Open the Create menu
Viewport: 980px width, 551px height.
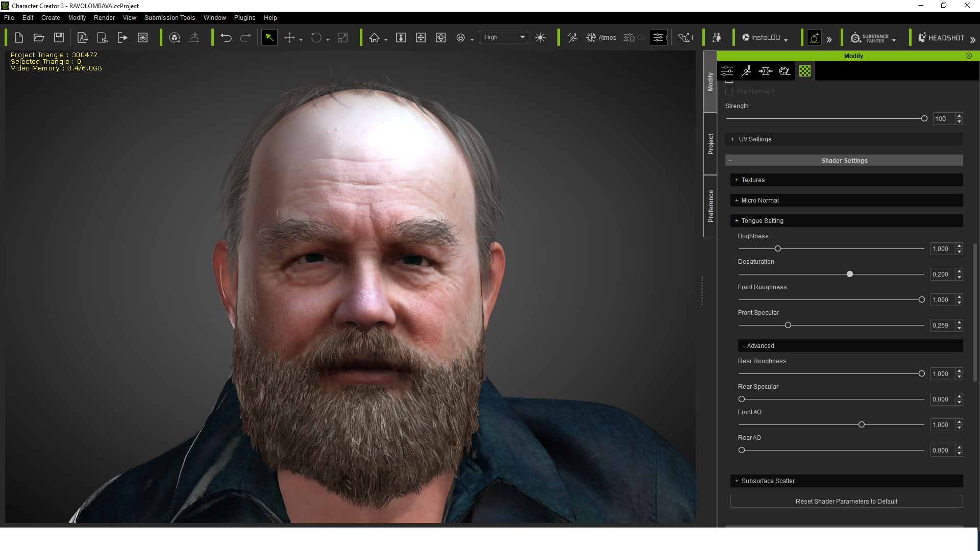[x=51, y=17]
